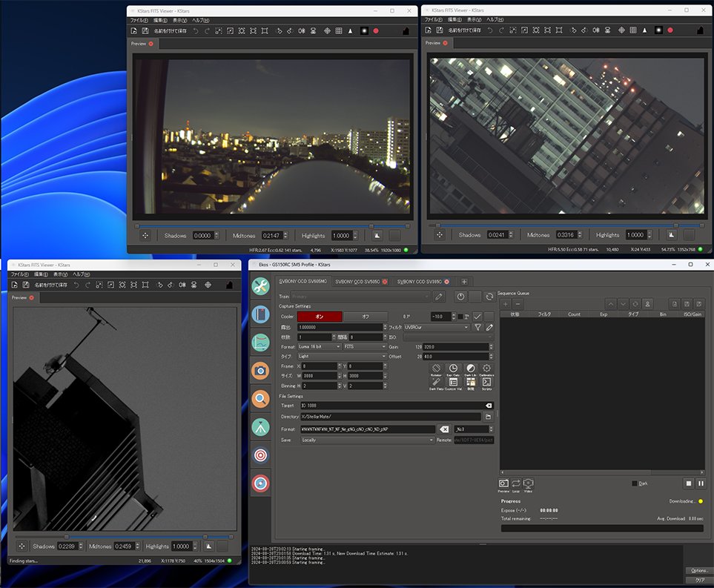
Task: Select the SVBONY CCD SV505C tab
Action: coord(357,282)
